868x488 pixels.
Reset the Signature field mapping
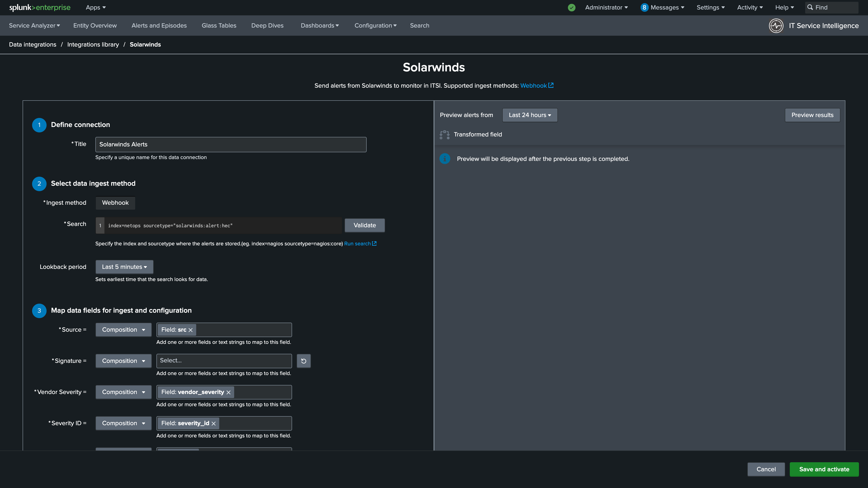tap(304, 361)
